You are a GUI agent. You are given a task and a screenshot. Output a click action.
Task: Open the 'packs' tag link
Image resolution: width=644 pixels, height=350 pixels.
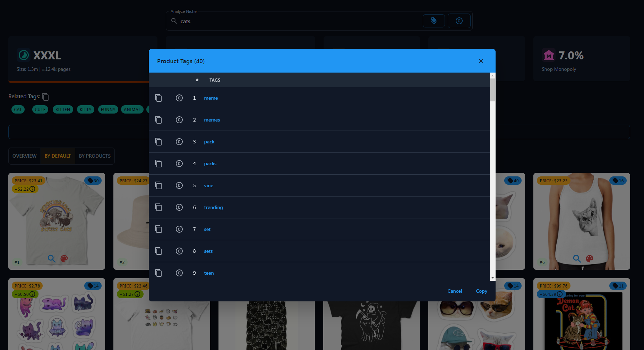click(x=210, y=164)
